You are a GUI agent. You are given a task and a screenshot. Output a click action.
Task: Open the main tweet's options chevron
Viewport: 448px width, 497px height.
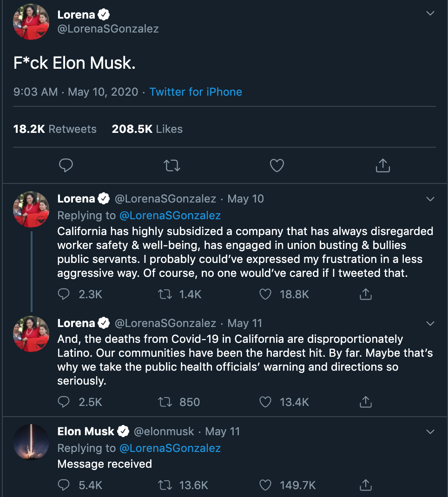(x=430, y=13)
